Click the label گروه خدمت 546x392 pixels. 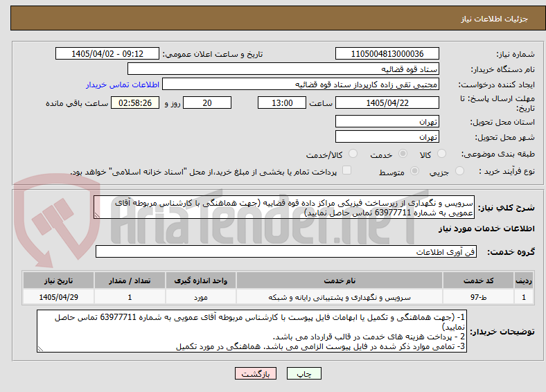(x=511, y=251)
